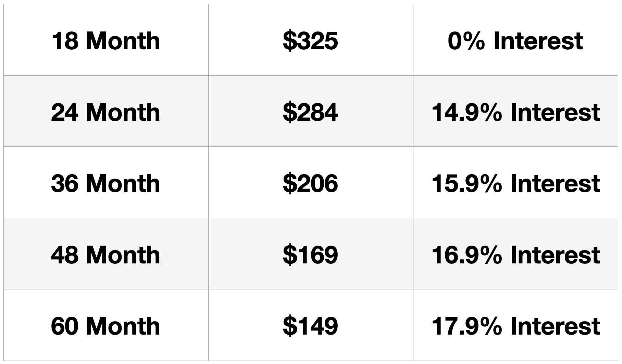Select the 14.9% Interest cell
This screenshot has height=364, width=622.
coord(515,112)
